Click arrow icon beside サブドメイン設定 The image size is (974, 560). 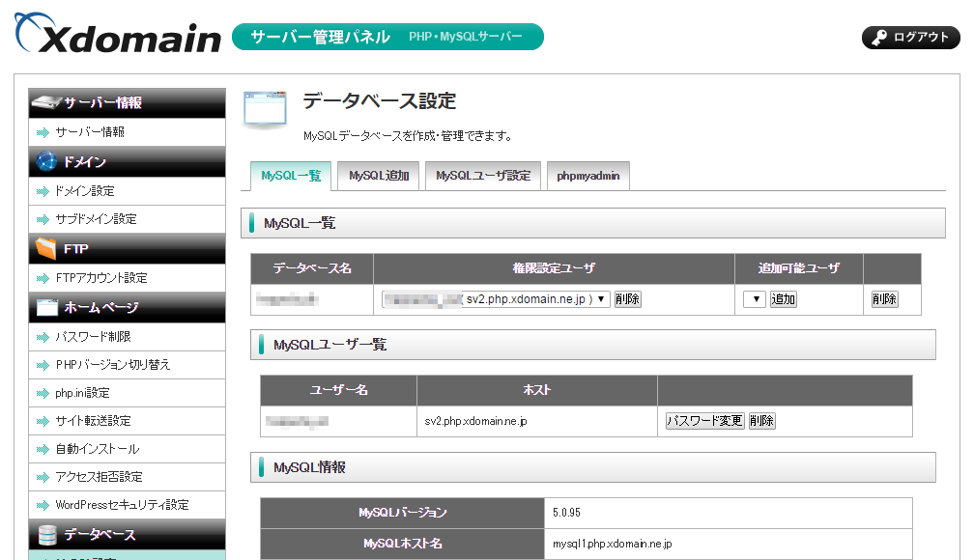(x=43, y=219)
